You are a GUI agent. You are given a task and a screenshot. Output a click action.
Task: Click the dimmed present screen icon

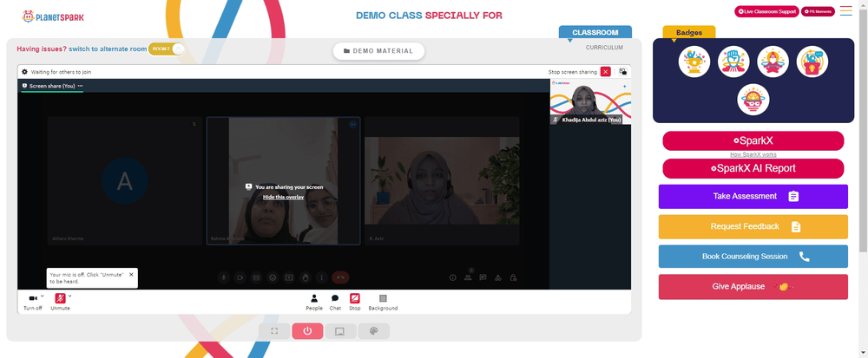(288, 277)
